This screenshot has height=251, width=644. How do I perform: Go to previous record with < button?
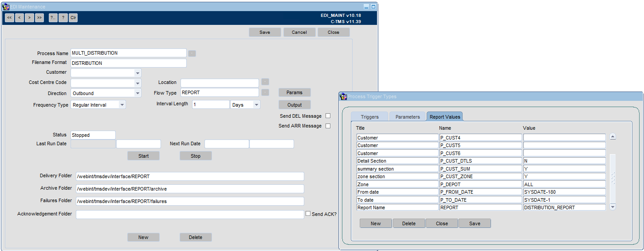pos(20,18)
